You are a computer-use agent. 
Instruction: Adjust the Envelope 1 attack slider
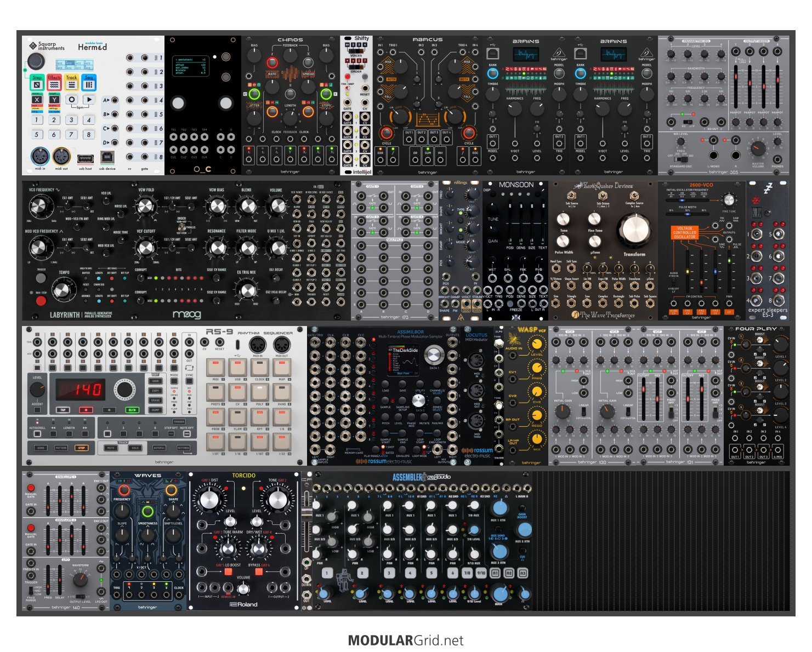[48, 500]
